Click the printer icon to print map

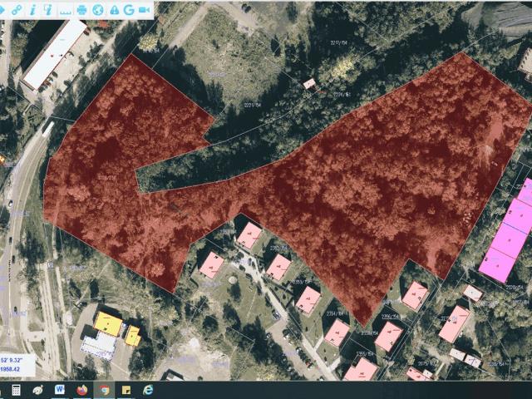[x=82, y=9]
